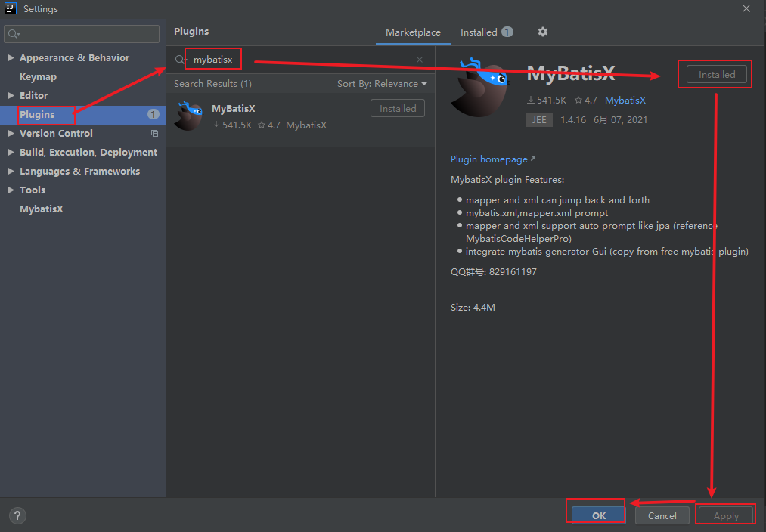The image size is (766, 532).
Task: Select Keymap in settings tree
Action: click(x=38, y=76)
